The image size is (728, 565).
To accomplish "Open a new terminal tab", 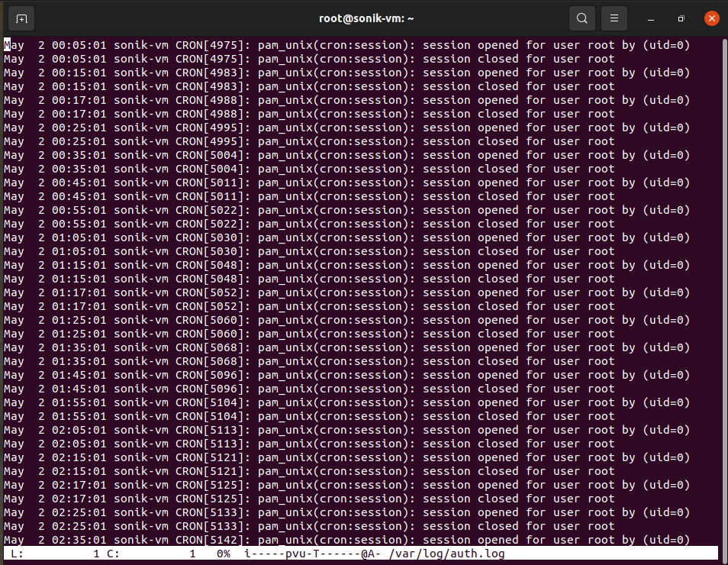I will coord(21,18).
